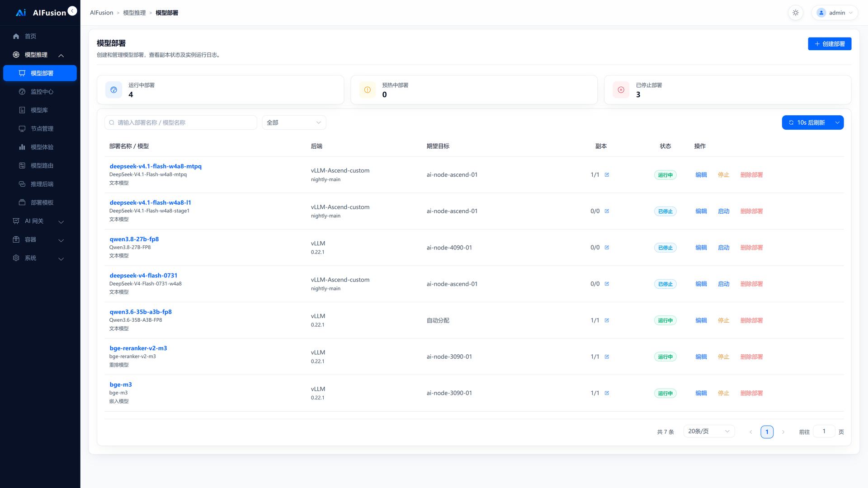
Task: Open the 全部 status filter dropdown
Action: coord(294,122)
